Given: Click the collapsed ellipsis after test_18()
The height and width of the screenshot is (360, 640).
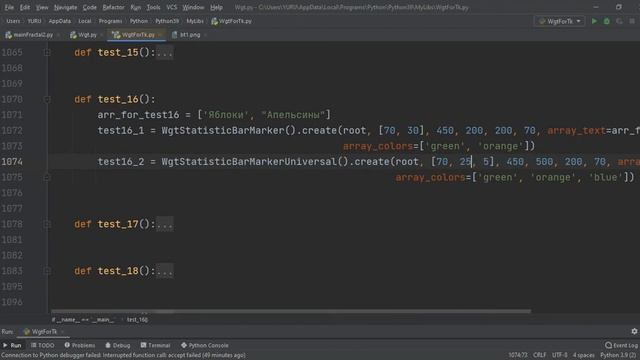Looking at the screenshot, I should point(164,271).
